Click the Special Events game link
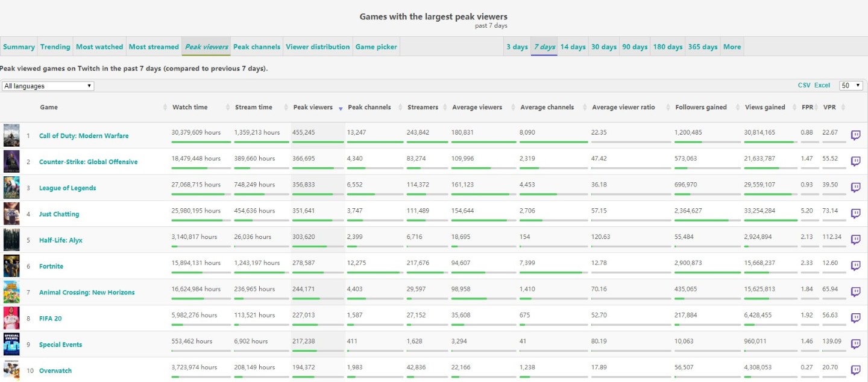This screenshot has height=382, width=868. 60,345
